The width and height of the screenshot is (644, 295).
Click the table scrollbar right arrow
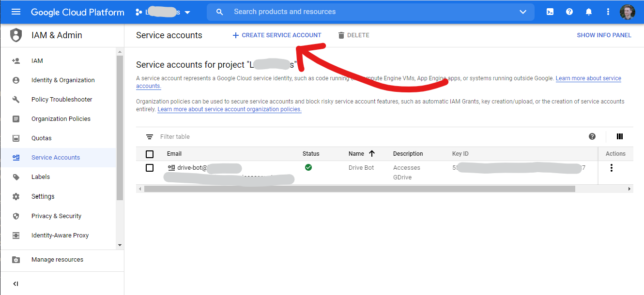click(630, 189)
